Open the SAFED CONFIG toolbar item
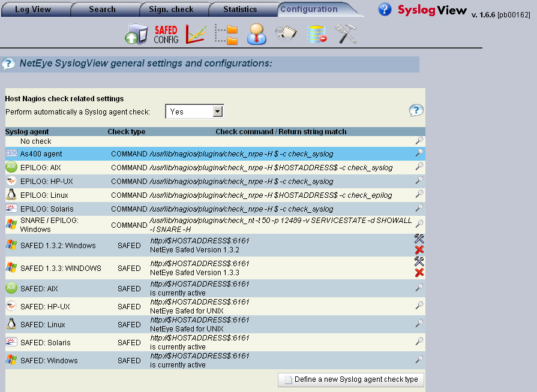This screenshot has height=392, width=537. pos(166,35)
